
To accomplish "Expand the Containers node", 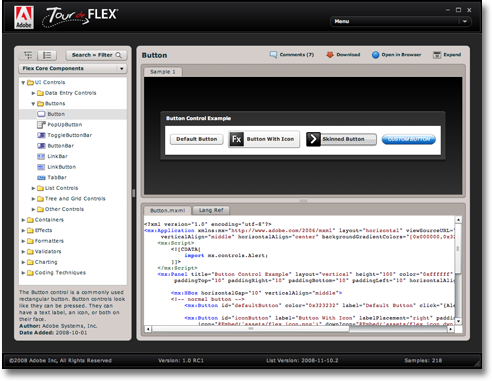I will pyautogui.click(x=23, y=220).
